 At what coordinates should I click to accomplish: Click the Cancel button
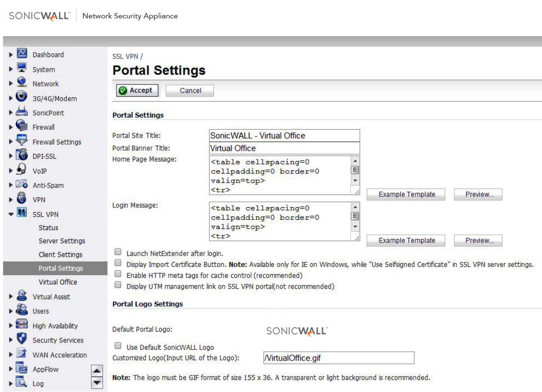(190, 90)
